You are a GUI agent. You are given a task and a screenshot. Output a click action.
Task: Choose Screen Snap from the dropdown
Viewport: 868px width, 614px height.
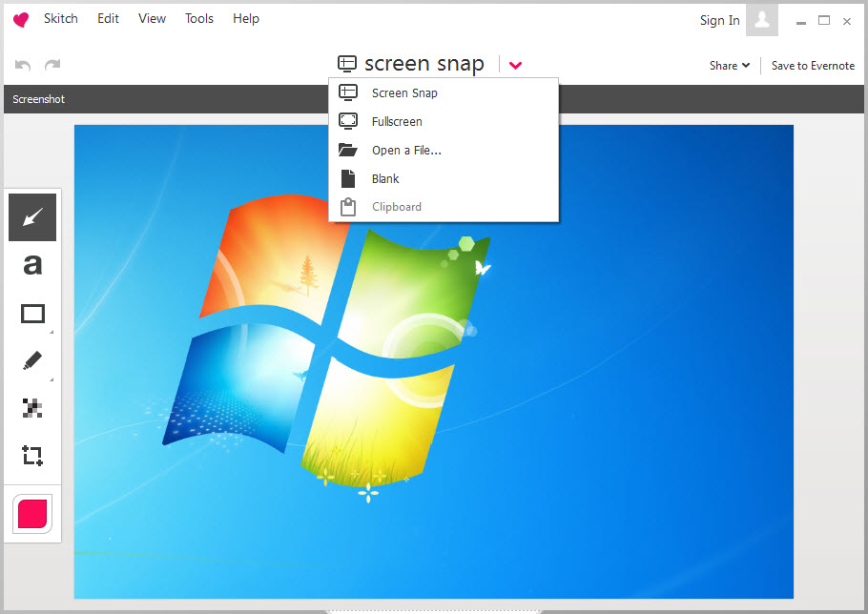pyautogui.click(x=444, y=92)
